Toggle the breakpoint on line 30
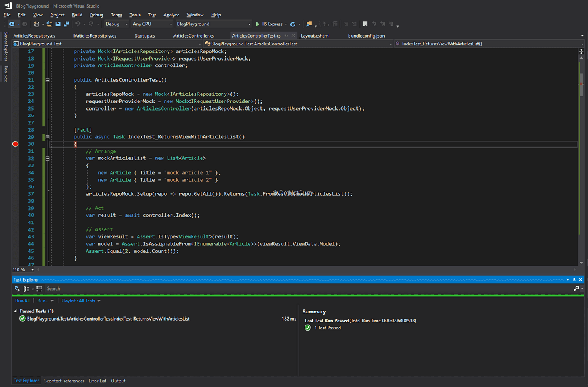Image resolution: width=588 pixels, height=387 pixels. point(15,144)
